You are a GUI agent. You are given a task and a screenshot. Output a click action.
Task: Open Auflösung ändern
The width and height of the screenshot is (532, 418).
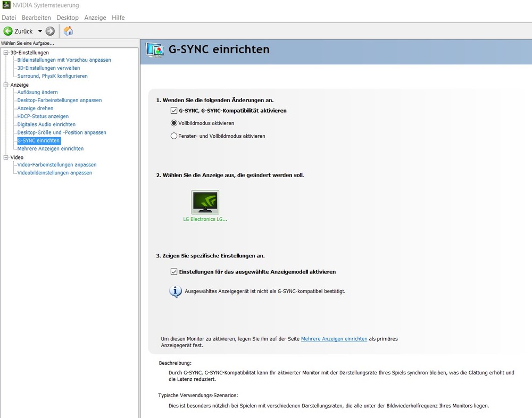click(x=37, y=93)
